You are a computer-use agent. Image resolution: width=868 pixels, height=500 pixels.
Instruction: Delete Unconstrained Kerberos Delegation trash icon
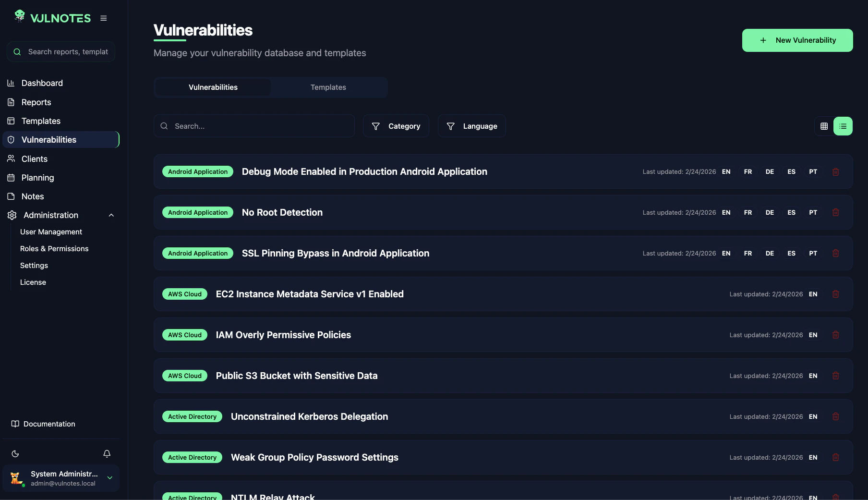836,416
